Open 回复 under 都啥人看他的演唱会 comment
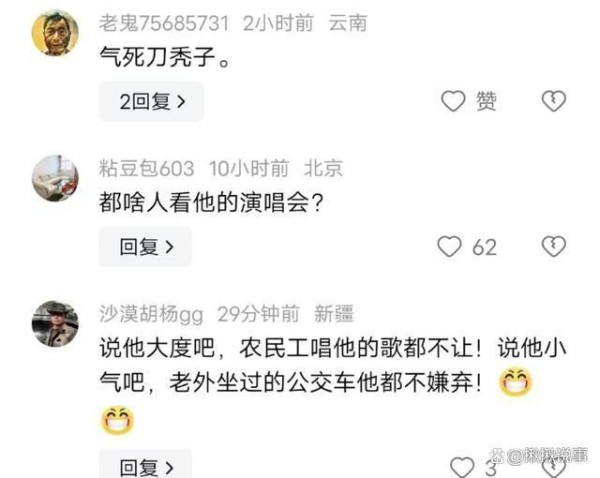Screen dimensions: 600x478 [x=145, y=246]
